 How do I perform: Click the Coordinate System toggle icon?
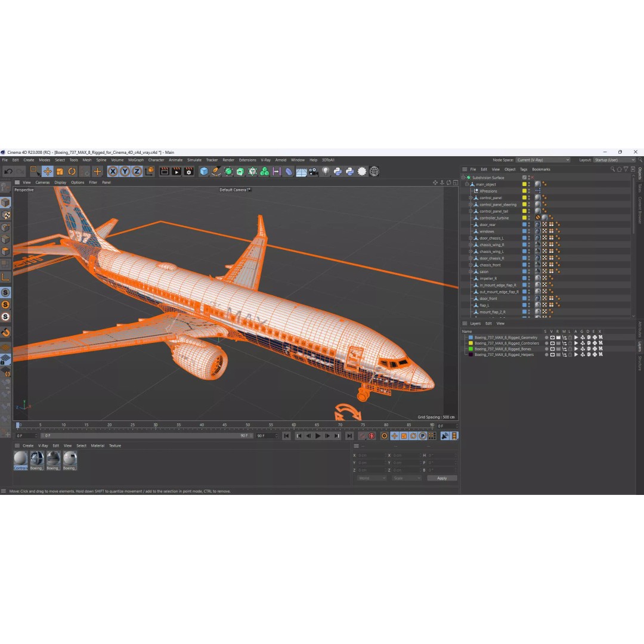[150, 171]
